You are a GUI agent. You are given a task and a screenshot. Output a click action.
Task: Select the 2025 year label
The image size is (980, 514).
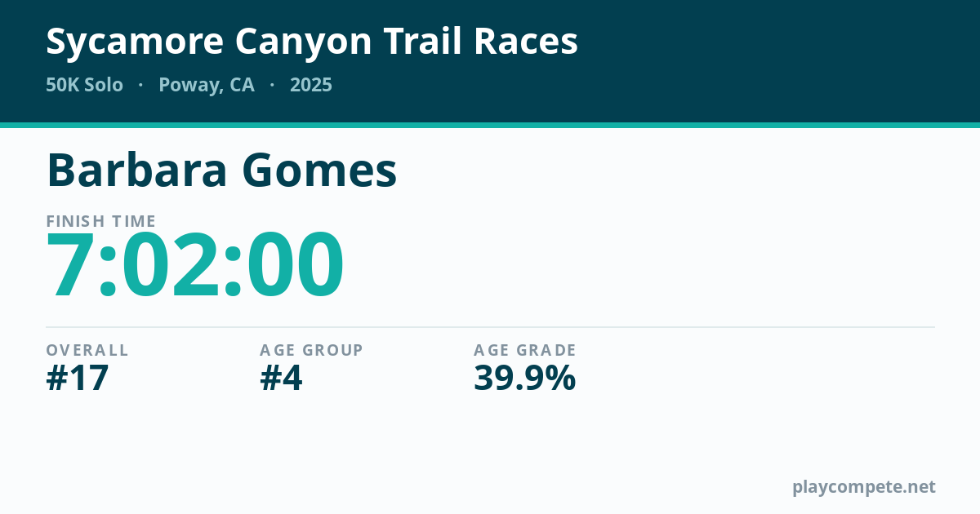[x=311, y=85]
